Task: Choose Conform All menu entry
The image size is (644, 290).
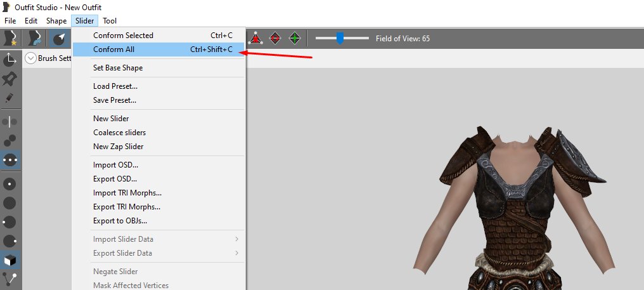Action: coord(158,49)
